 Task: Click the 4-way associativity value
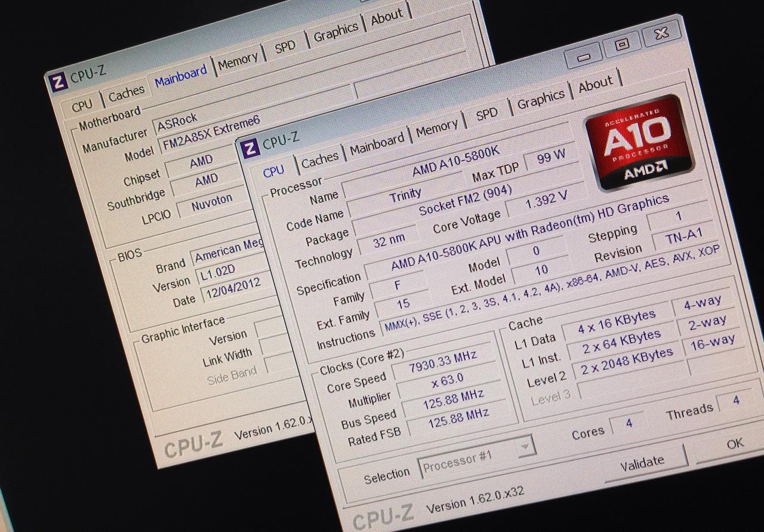[701, 302]
